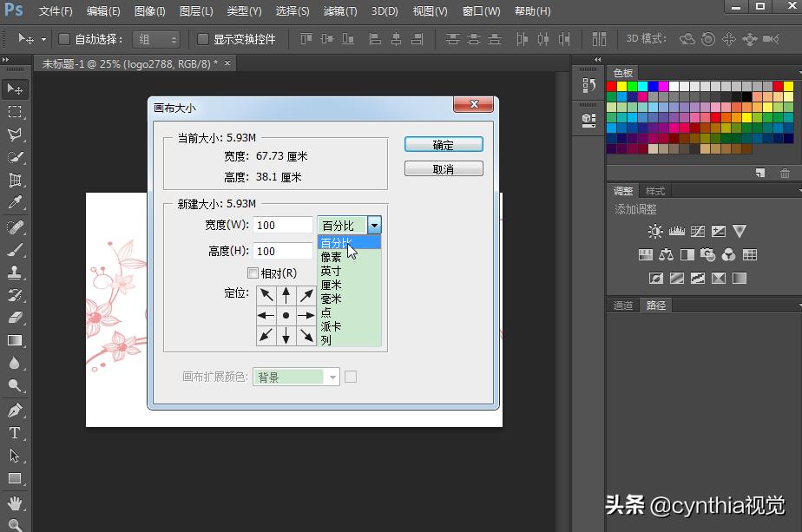
Task: Add a Brightness/Contrast adjustment
Action: [654, 231]
